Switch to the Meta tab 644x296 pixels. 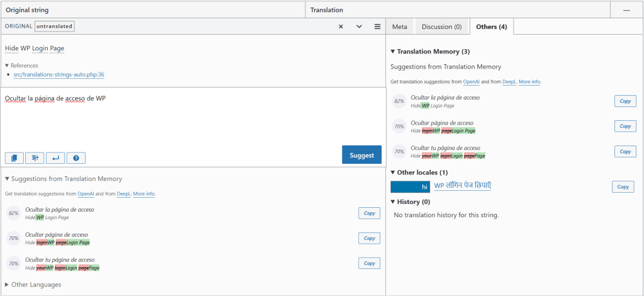pyautogui.click(x=400, y=26)
